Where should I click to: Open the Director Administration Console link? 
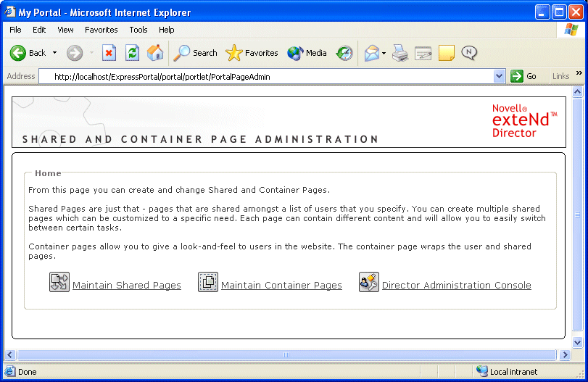point(456,285)
